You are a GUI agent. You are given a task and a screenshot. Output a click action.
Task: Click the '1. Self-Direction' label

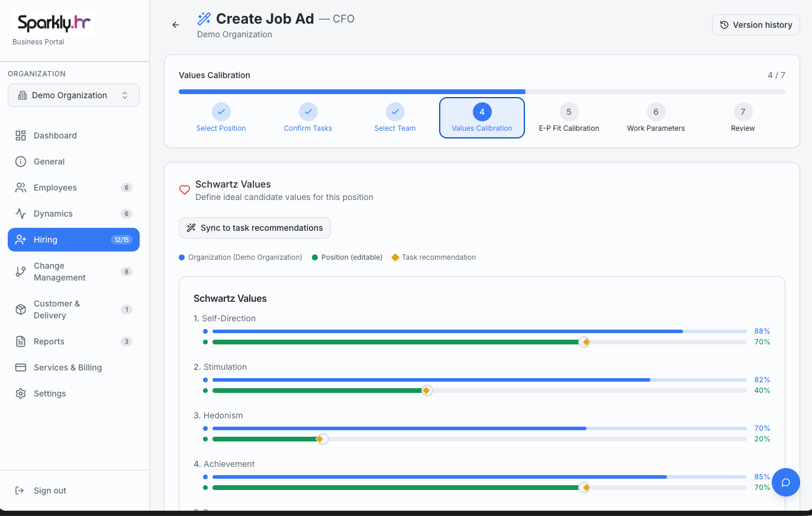point(225,318)
